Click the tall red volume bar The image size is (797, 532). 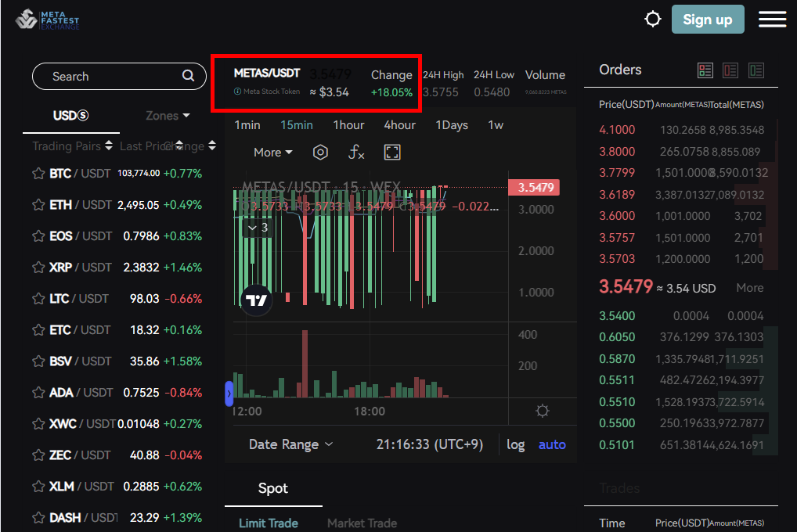tap(305, 364)
